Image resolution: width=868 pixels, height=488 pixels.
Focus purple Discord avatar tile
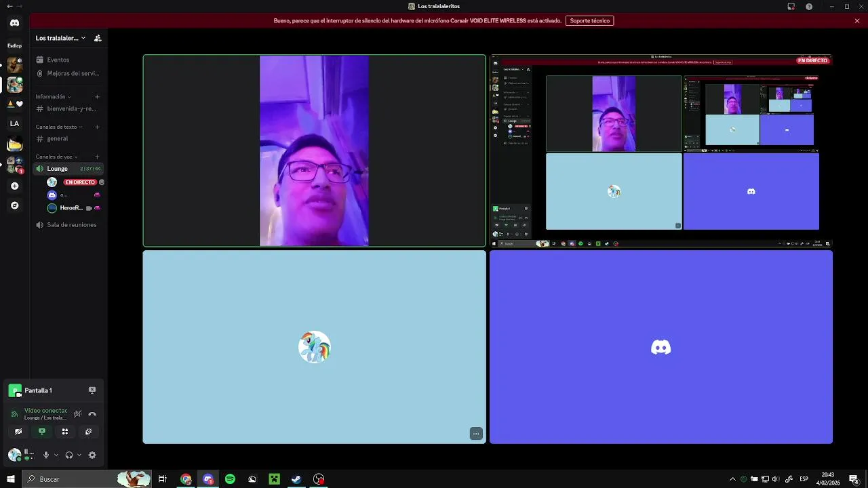tap(661, 347)
